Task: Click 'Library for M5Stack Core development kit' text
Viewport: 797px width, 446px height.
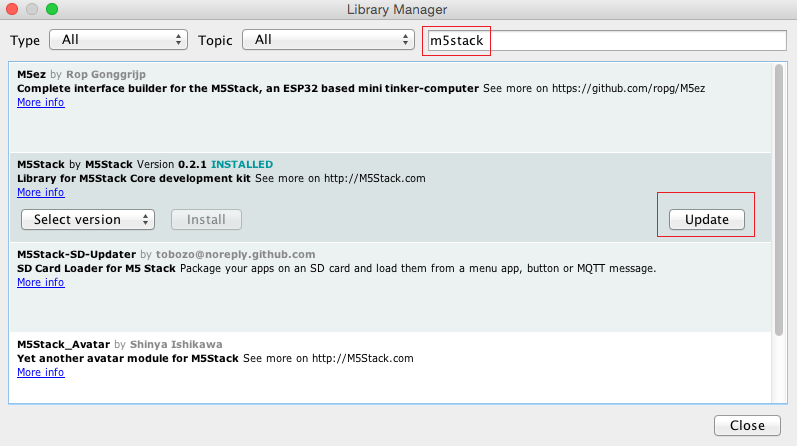Action: [134, 179]
